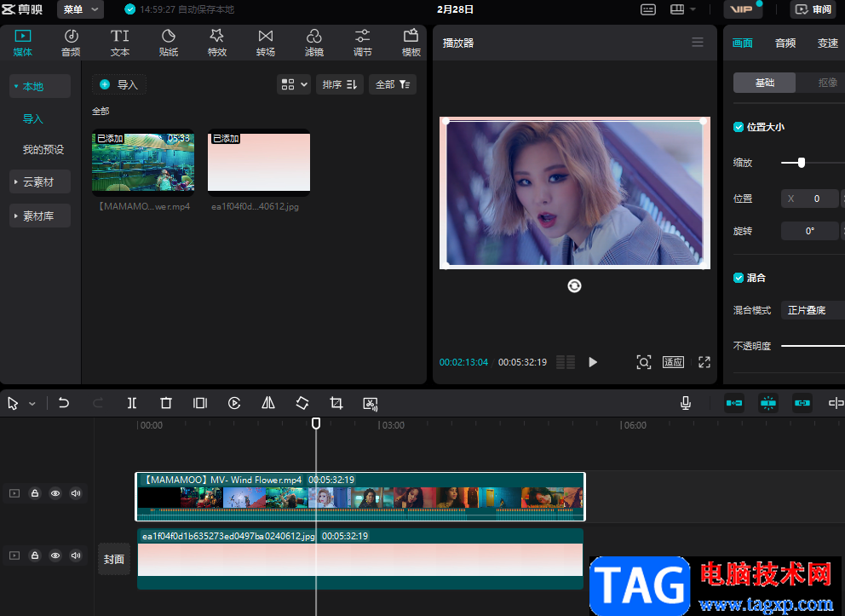
Task: Click the rotate clip icon
Action: (302, 403)
